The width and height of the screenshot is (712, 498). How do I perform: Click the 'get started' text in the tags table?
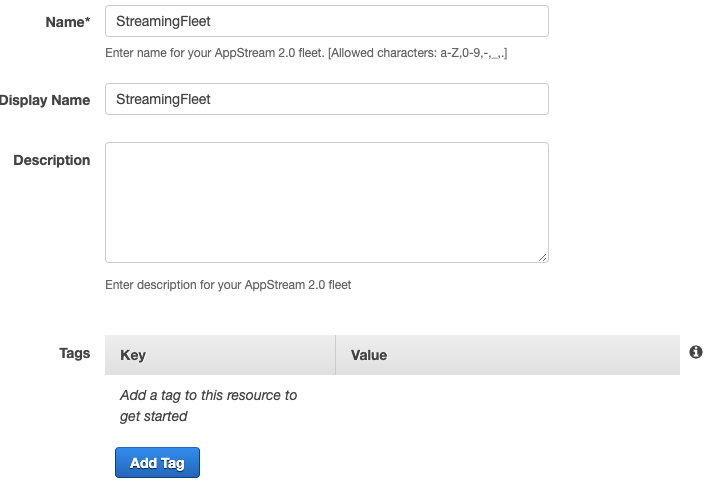click(153, 416)
